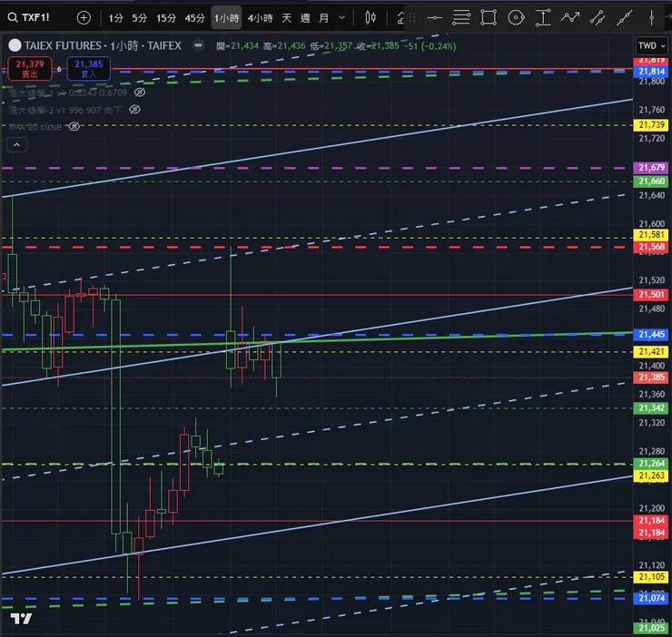Click the white symbol logo circle
The width and height of the screenshot is (672, 637).
pyautogui.click(x=15, y=45)
